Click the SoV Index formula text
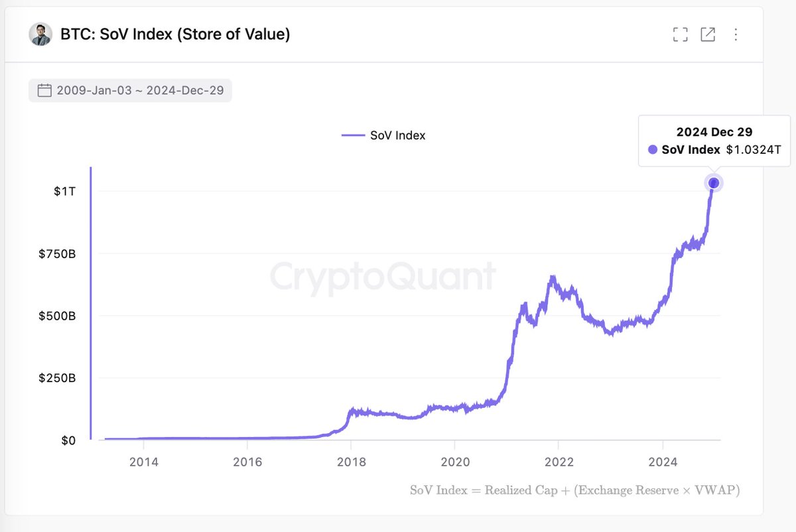This screenshot has height=532, width=796. (574, 490)
